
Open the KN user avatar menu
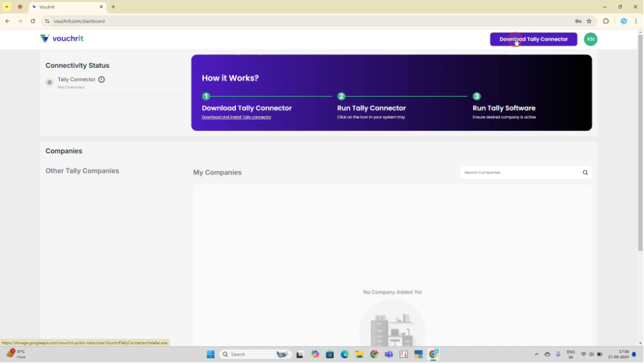(591, 39)
